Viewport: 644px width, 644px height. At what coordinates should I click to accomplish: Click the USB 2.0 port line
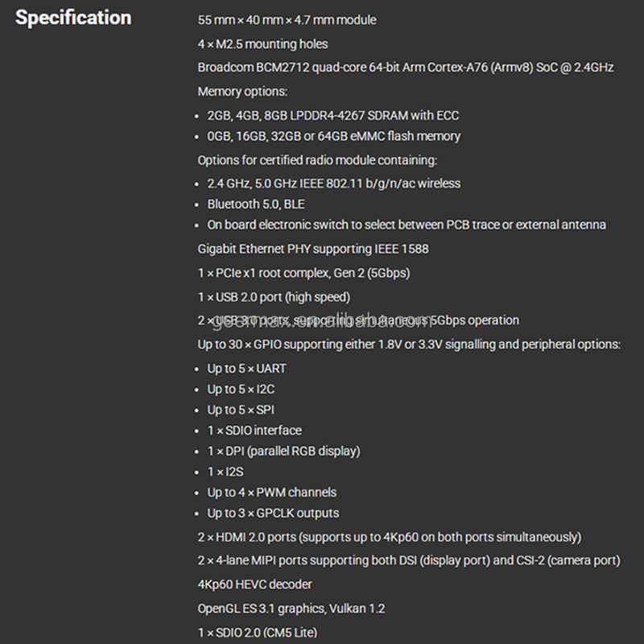[x=274, y=297]
